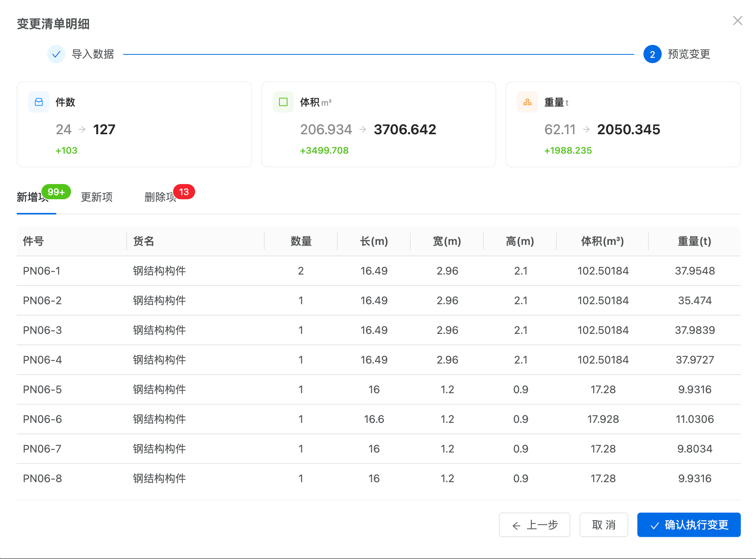Switch to the 删除项 tab
The height and width of the screenshot is (559, 756).
coord(159,197)
